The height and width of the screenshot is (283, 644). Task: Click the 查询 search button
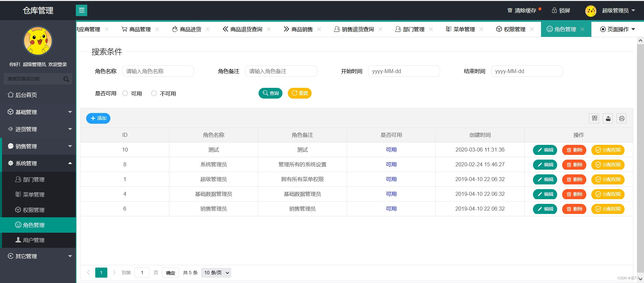(270, 93)
